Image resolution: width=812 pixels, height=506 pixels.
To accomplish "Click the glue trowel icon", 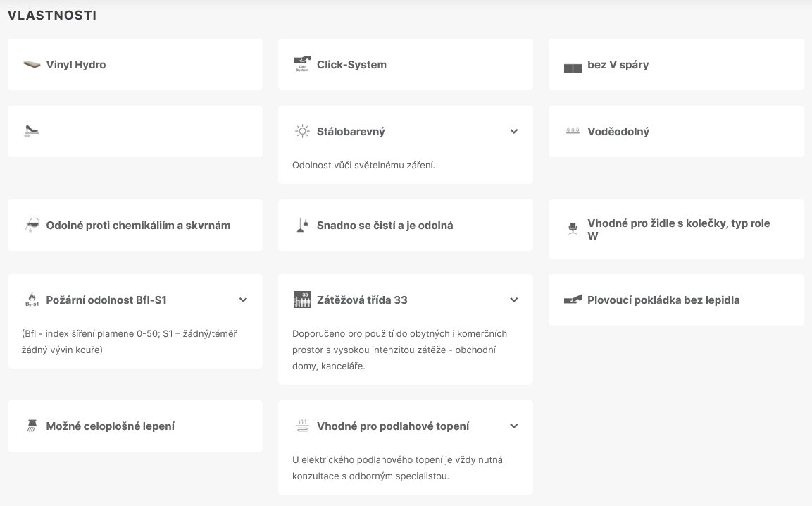I will [31, 426].
